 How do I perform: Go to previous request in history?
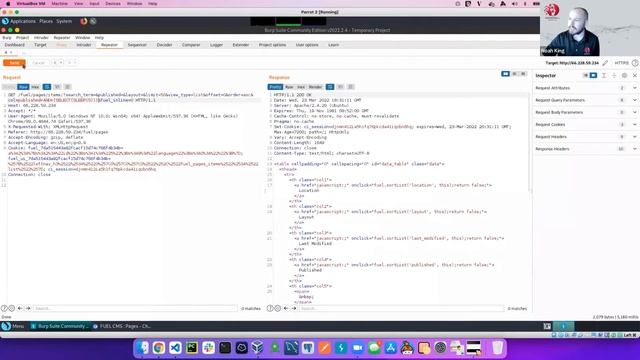point(55,63)
